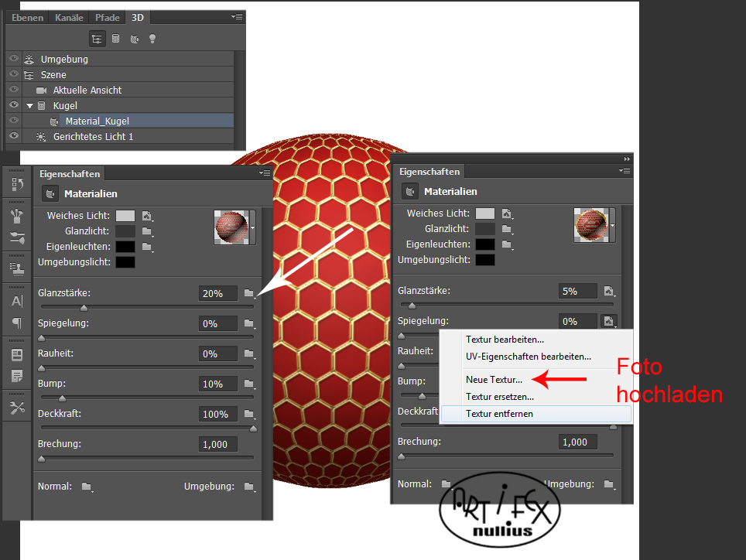The height and width of the screenshot is (560, 746).
Task: Select the Aktuelle Ansicht row
Action: point(119,90)
